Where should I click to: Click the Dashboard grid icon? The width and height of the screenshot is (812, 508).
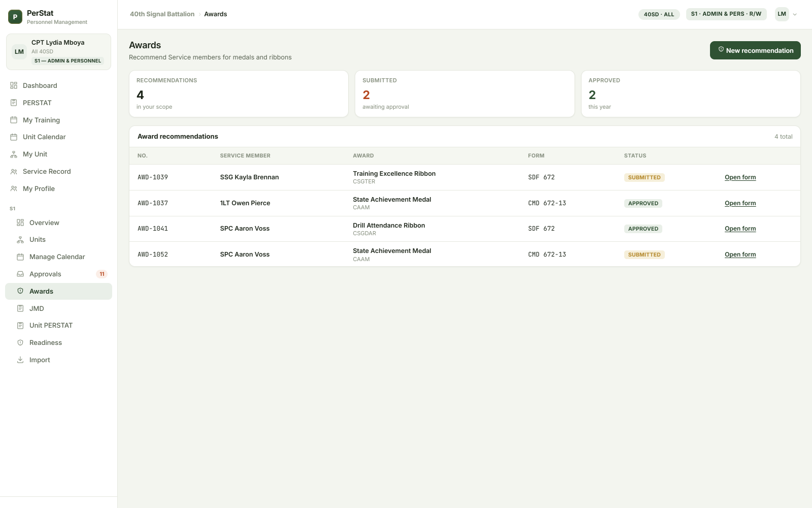click(x=14, y=85)
